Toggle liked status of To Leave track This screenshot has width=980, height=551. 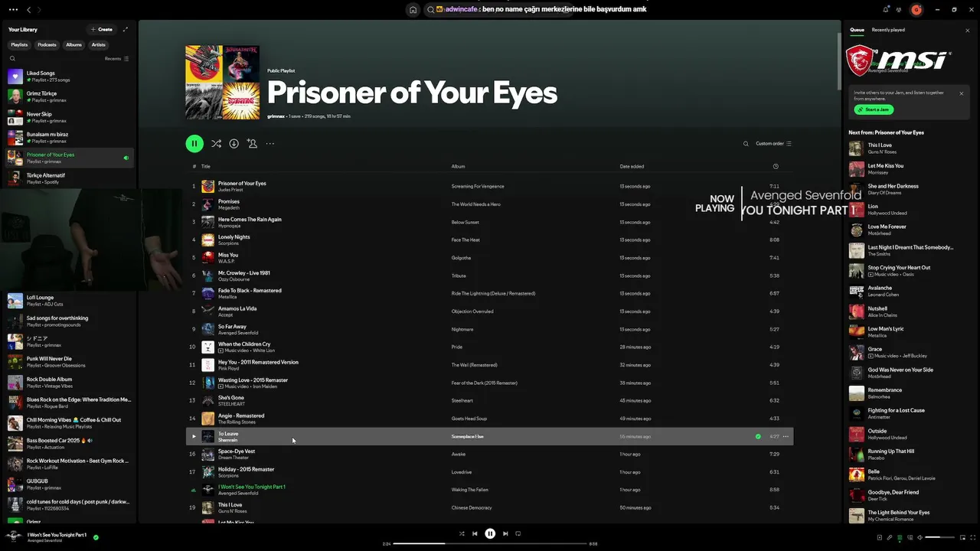point(758,436)
